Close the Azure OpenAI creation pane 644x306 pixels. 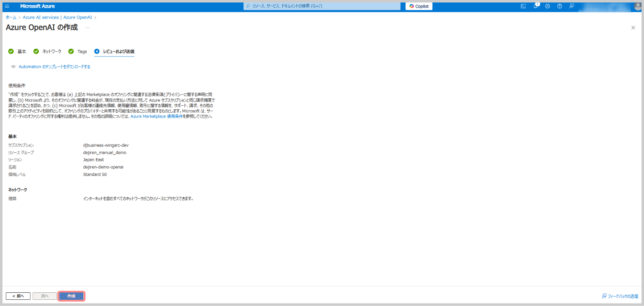coord(633,28)
